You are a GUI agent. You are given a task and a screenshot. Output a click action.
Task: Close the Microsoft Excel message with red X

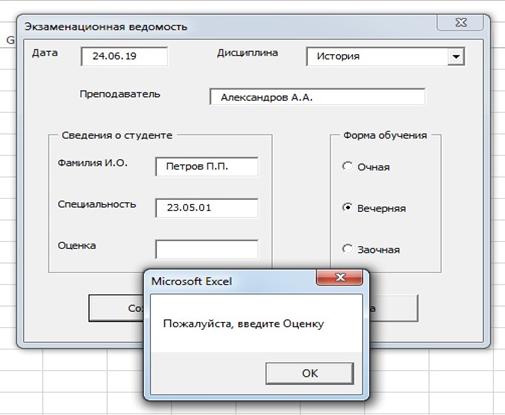click(339, 277)
